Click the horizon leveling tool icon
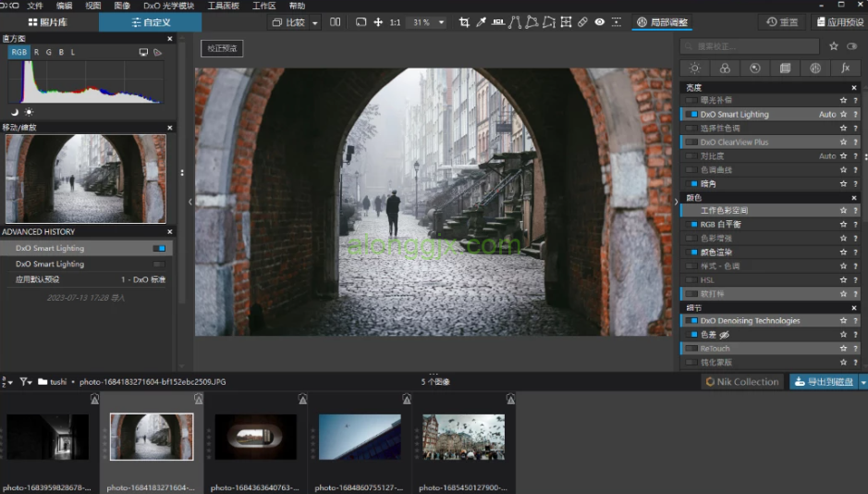The width and height of the screenshot is (868, 494). [498, 21]
